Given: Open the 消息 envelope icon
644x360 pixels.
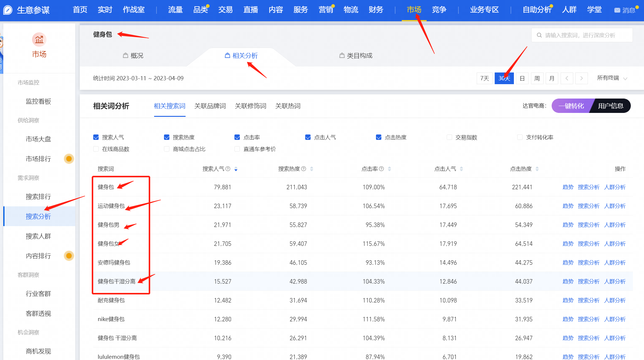Looking at the screenshot, I should (617, 10).
